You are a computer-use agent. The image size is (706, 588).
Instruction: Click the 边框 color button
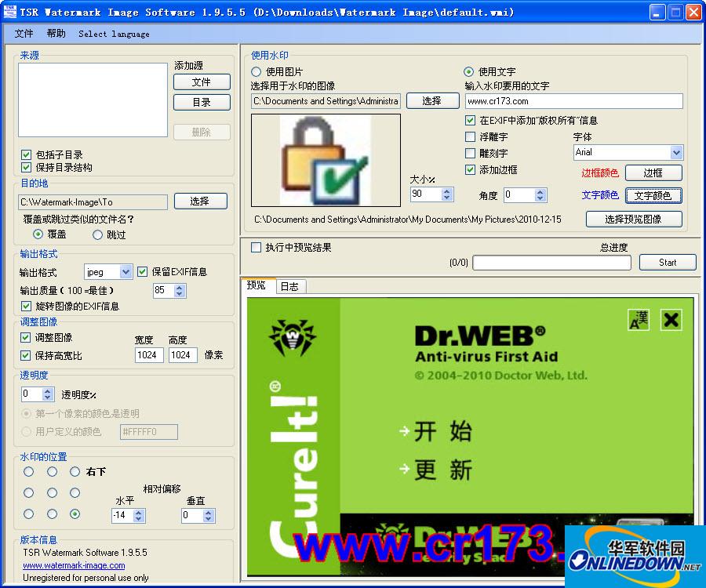(x=653, y=172)
